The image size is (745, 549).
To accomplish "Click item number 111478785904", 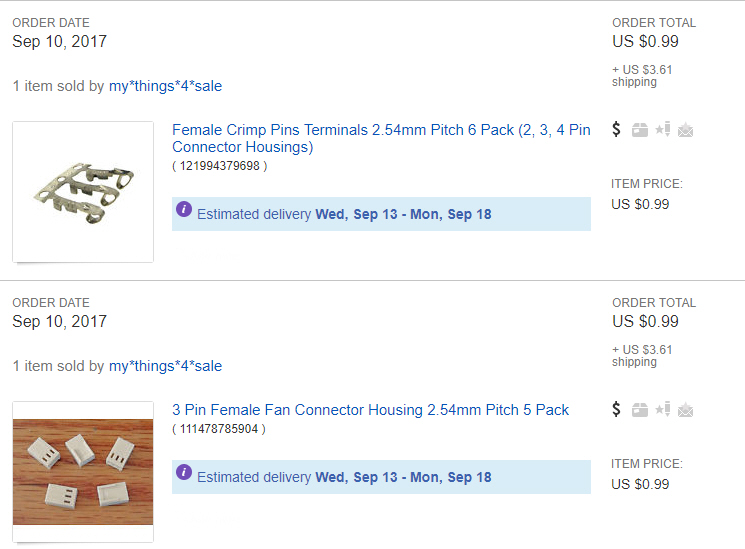I will 219,429.
